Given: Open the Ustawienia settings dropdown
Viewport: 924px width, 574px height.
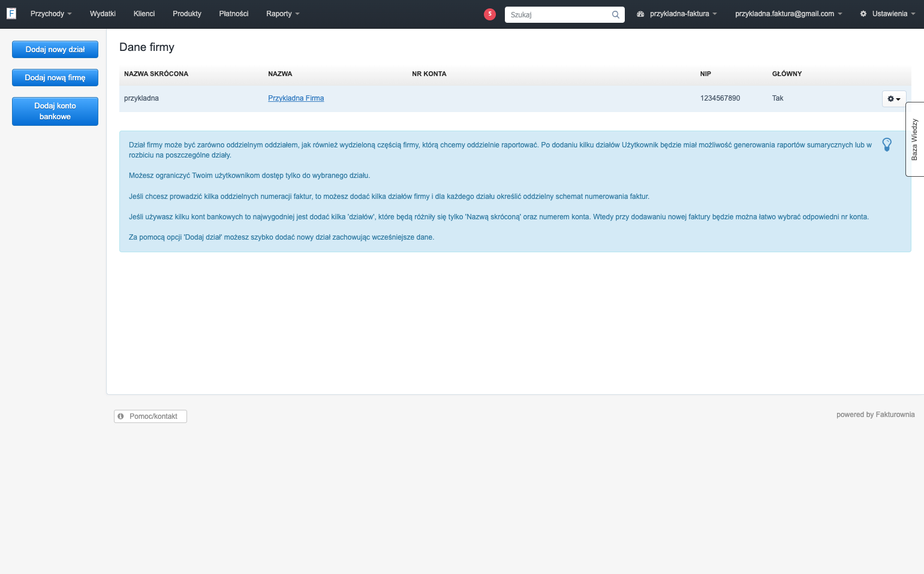Looking at the screenshot, I should 887,14.
